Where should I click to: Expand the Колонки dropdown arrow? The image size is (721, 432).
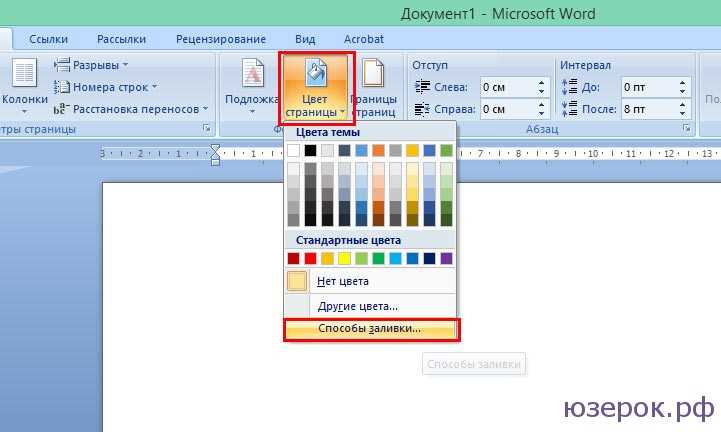pos(24,111)
